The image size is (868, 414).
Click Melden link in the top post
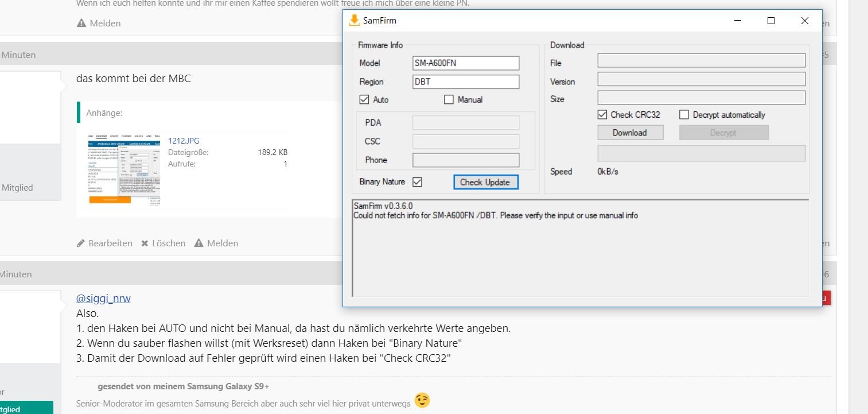(105, 24)
